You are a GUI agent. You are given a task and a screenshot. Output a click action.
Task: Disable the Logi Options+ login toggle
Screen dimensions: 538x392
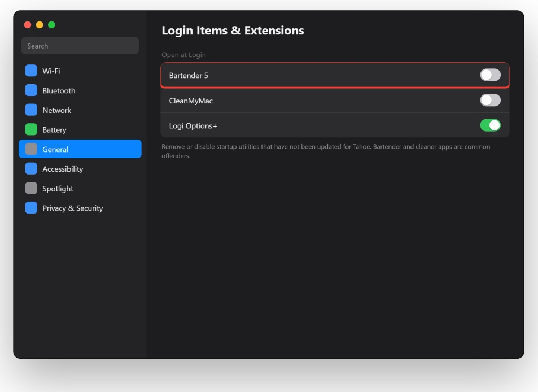[x=491, y=125]
